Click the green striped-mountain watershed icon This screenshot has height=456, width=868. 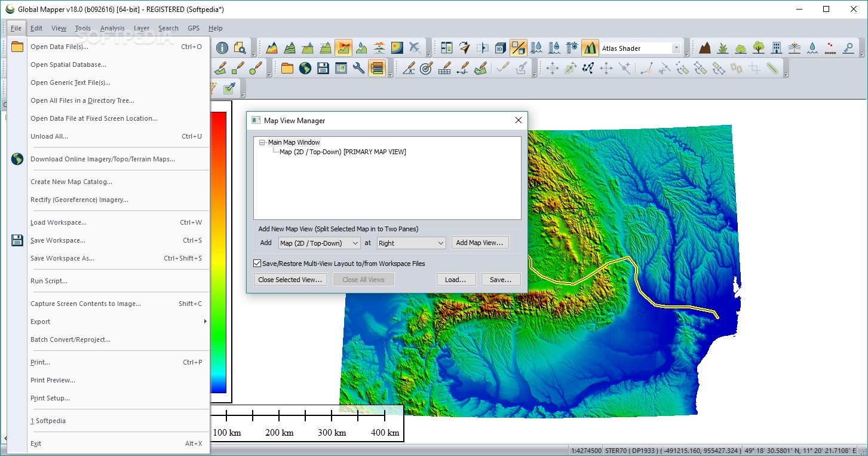tap(290, 48)
